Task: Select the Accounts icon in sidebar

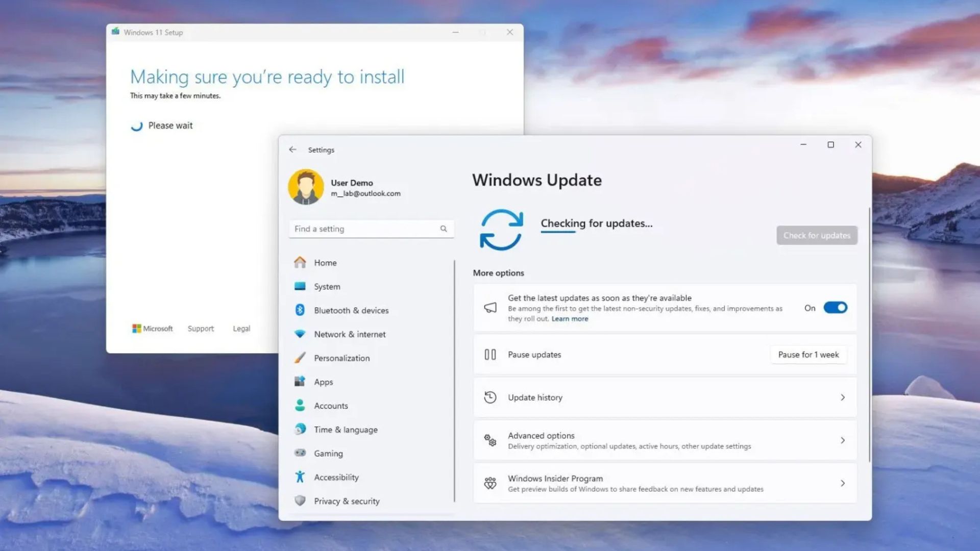Action: click(301, 406)
